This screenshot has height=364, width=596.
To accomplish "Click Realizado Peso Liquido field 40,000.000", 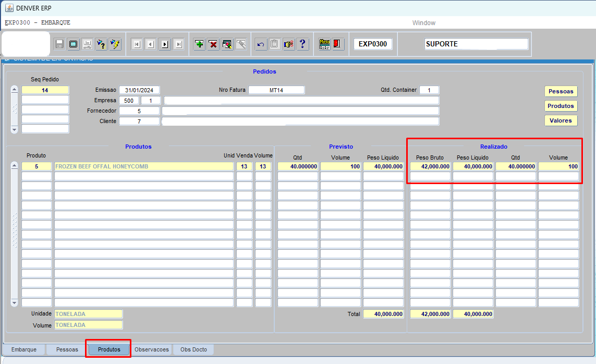I will (x=473, y=166).
